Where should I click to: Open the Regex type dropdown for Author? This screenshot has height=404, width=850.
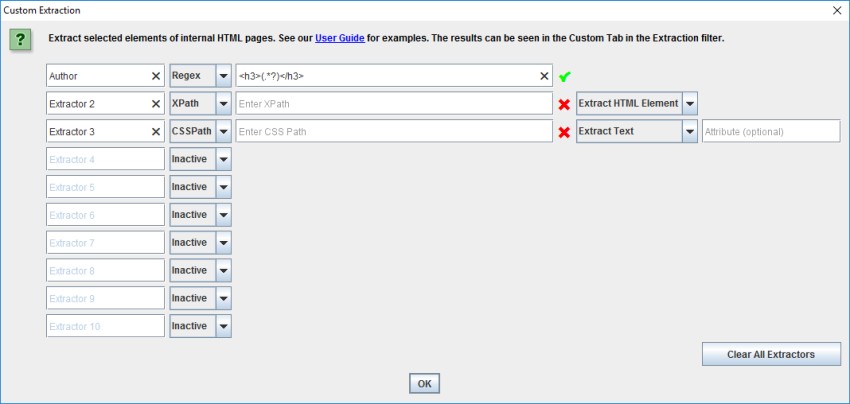[201, 76]
